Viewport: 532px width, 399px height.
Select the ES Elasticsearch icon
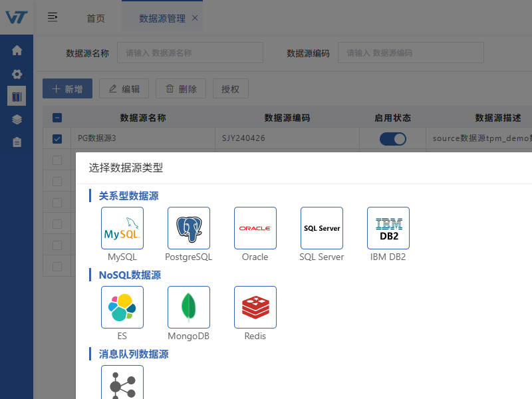pyautogui.click(x=122, y=307)
